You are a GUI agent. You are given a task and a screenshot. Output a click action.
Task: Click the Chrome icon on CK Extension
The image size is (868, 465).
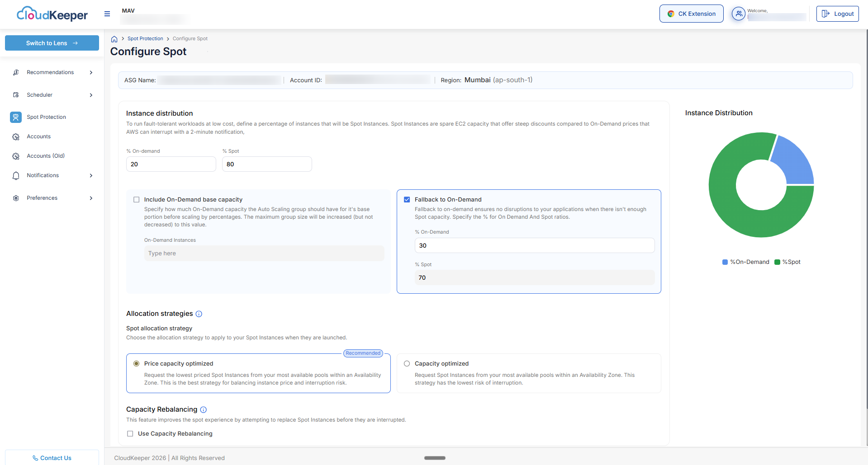(671, 14)
